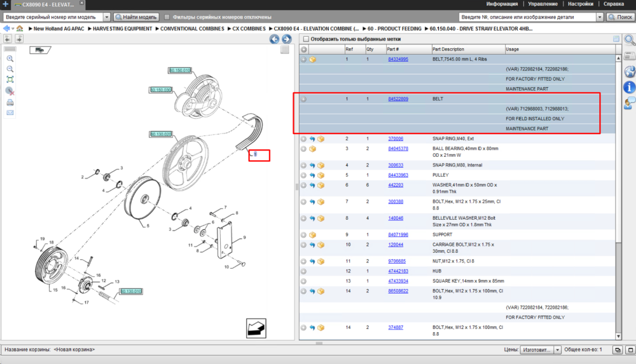Select round marker for BELT 84334995 row
This screenshot has width=636, height=364.
(303, 59)
